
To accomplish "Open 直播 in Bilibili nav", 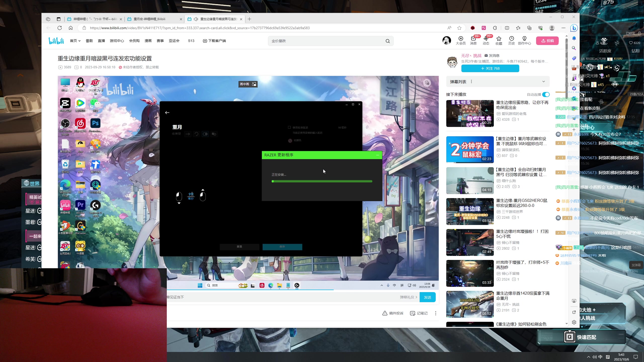I will [101, 41].
